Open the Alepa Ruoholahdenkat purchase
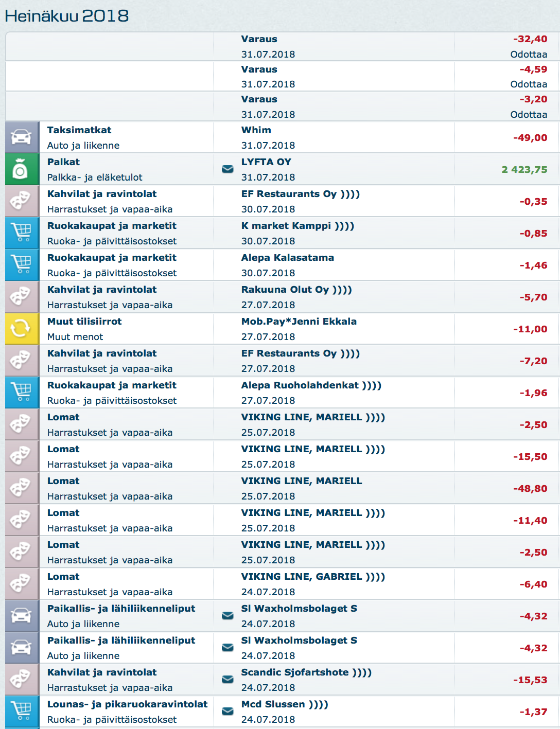 (311, 385)
